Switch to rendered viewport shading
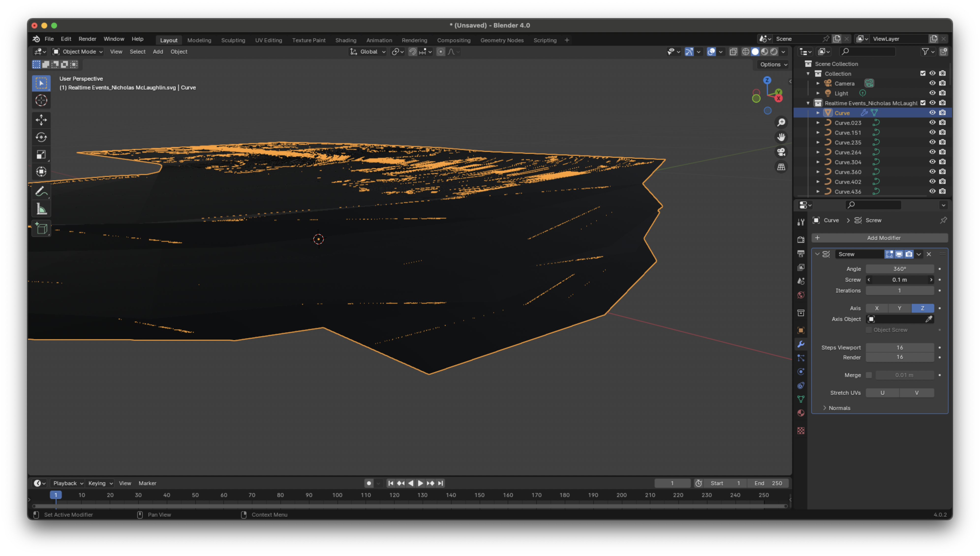This screenshot has height=556, width=980. pos(774,52)
